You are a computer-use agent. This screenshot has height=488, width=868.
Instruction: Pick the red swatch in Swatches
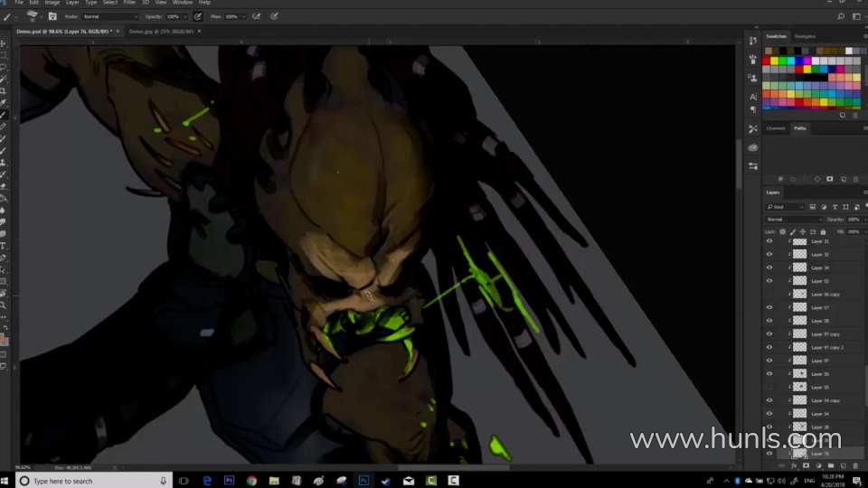pos(766,61)
